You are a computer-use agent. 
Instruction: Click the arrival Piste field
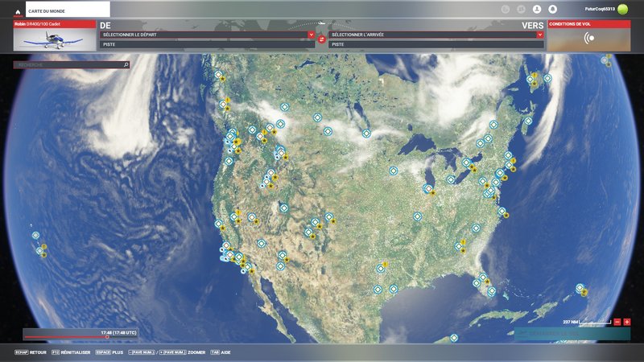click(x=436, y=44)
